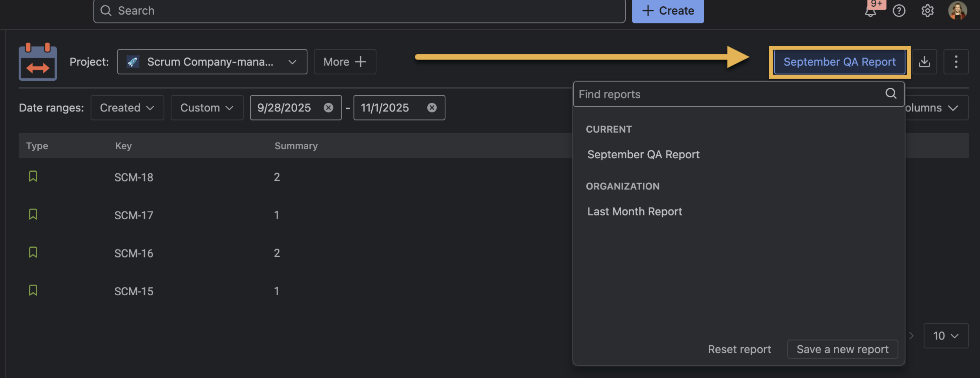Screen dimensions: 980x378
Task: Open the help question mark icon
Action: pyautogui.click(x=899, y=11)
